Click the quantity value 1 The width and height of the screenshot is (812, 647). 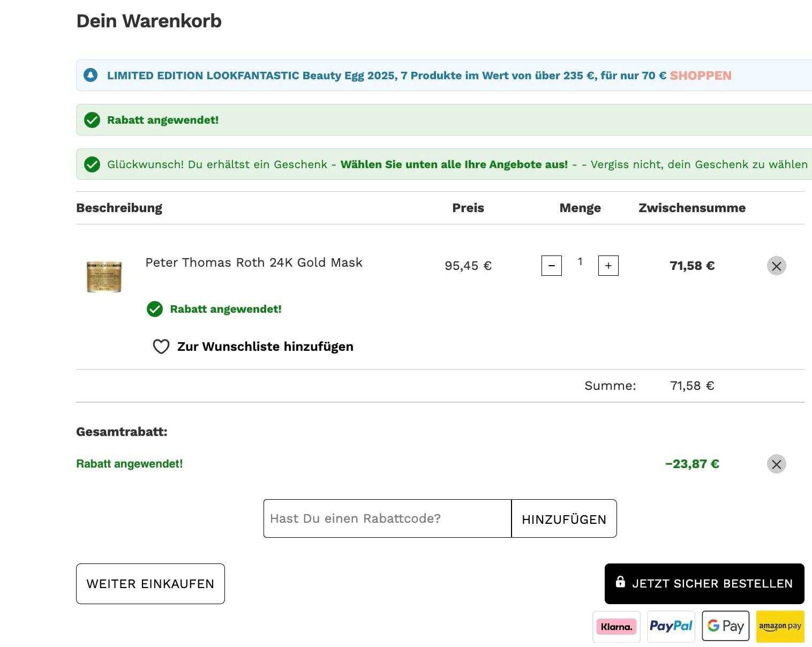tap(580, 261)
